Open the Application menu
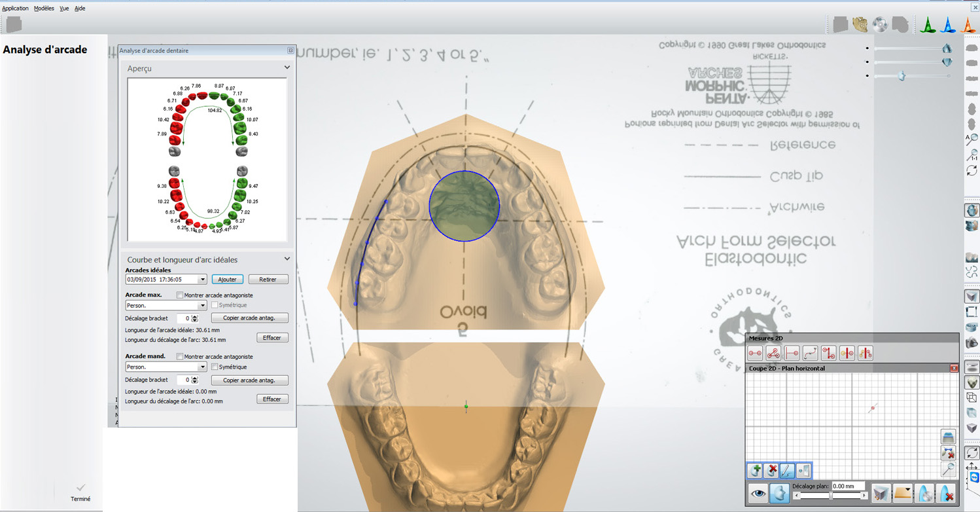 point(15,9)
